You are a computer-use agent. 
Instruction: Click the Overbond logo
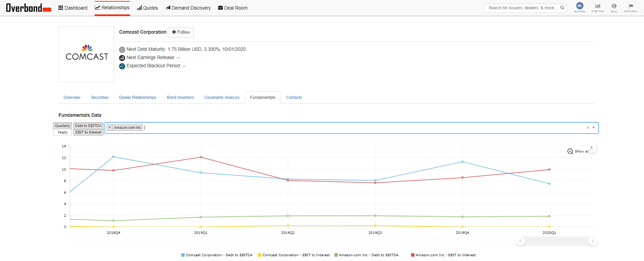[29, 8]
